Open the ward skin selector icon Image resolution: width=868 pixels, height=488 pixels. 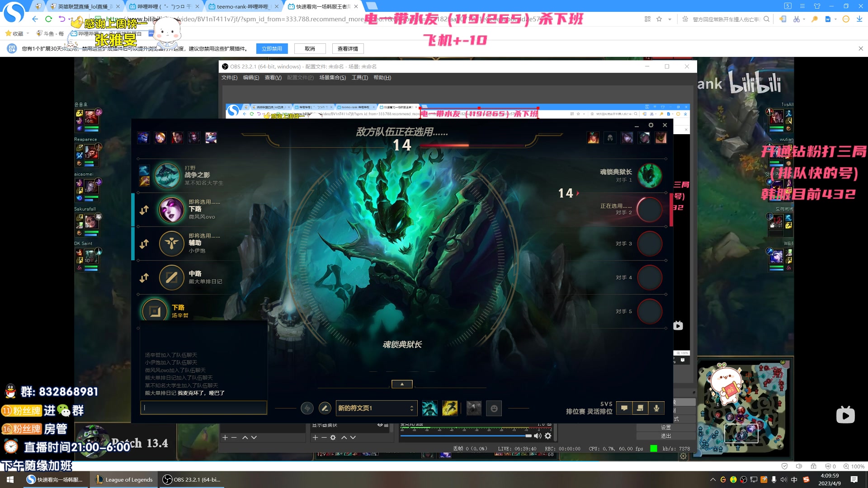(474, 408)
